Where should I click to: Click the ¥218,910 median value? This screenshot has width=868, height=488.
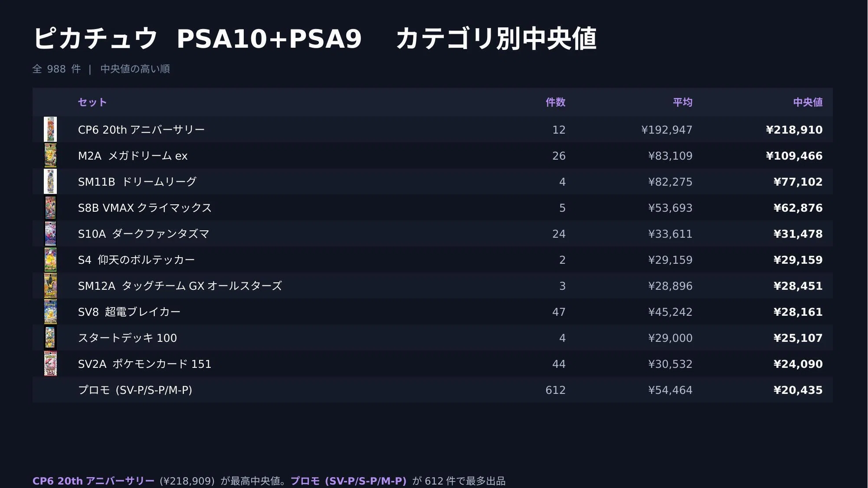(794, 130)
